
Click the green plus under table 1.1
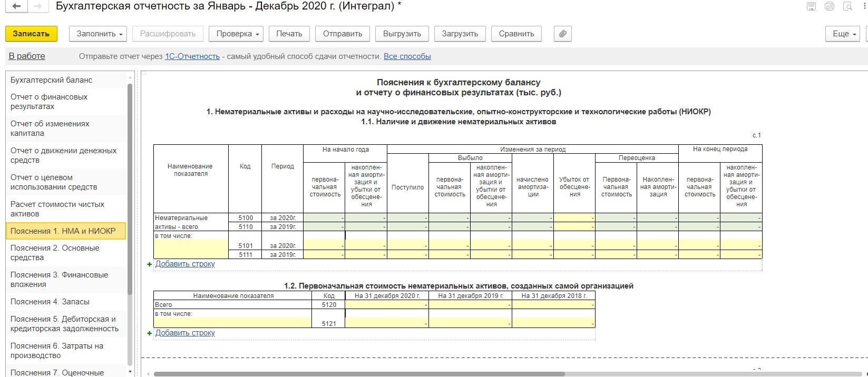(150, 264)
